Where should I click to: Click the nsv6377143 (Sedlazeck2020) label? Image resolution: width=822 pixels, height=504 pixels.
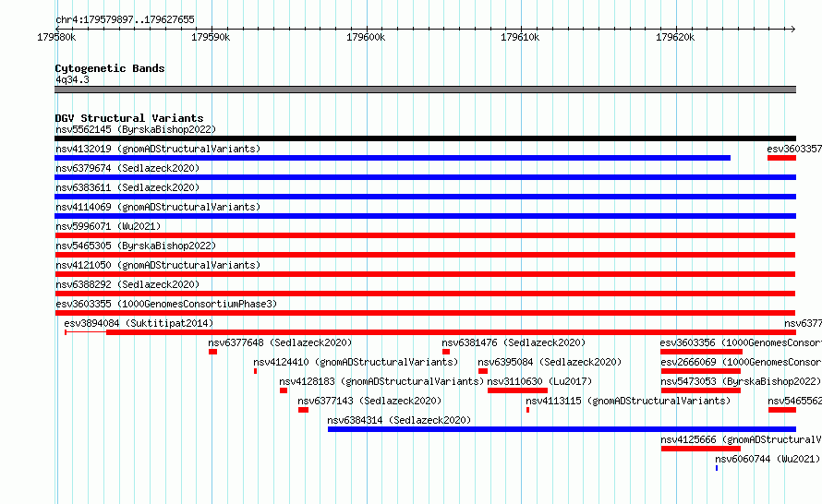(x=369, y=401)
